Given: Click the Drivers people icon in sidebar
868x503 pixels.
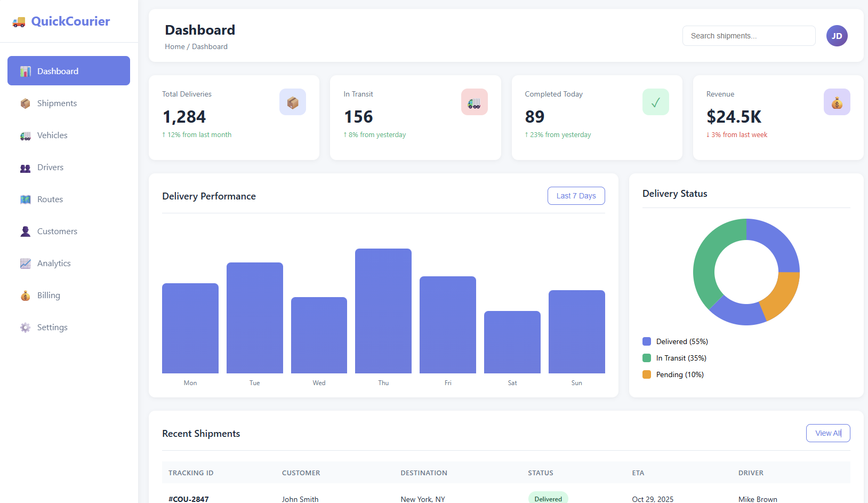Looking at the screenshot, I should [x=25, y=167].
